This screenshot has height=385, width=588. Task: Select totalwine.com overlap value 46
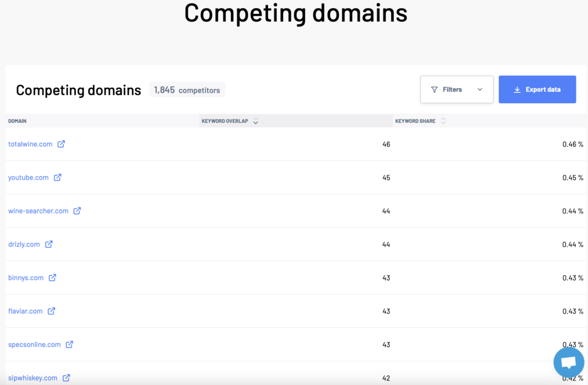click(386, 145)
